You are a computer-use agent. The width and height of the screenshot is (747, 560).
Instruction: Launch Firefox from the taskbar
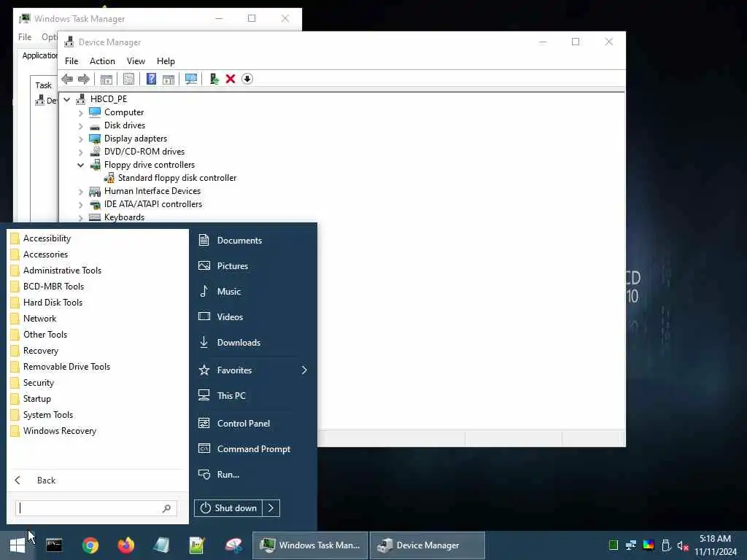(x=125, y=545)
